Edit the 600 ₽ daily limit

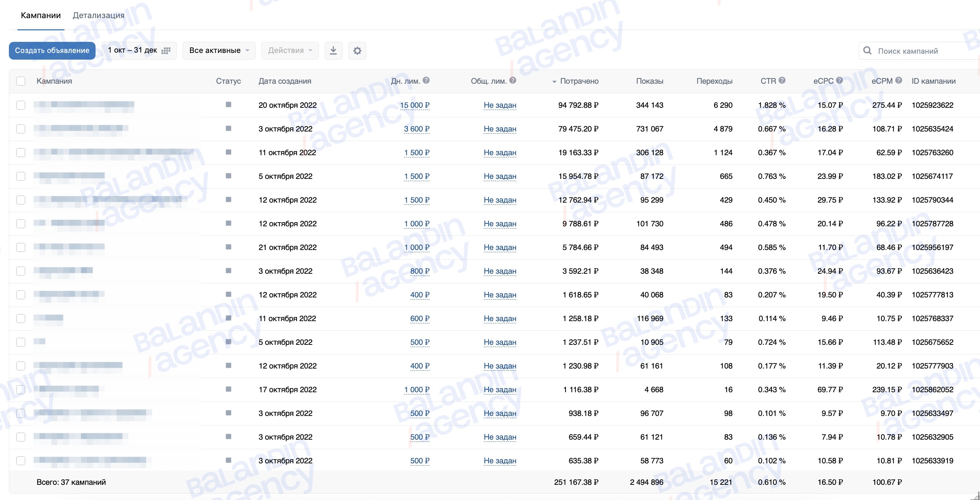420,319
